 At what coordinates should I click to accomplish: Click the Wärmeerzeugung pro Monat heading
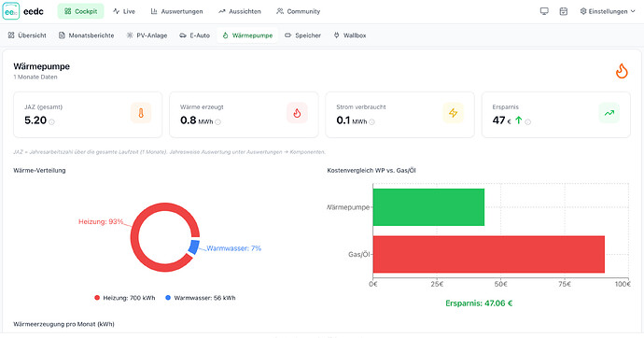click(x=63, y=324)
